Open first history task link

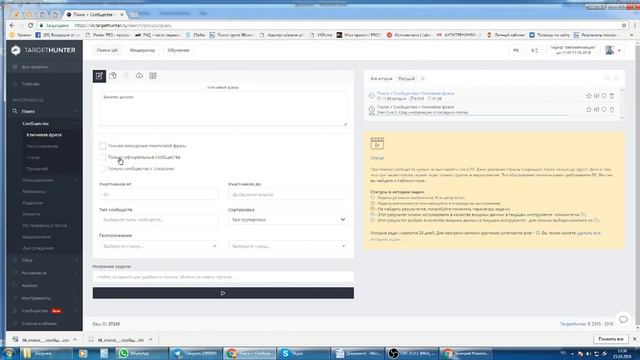[x=415, y=93]
